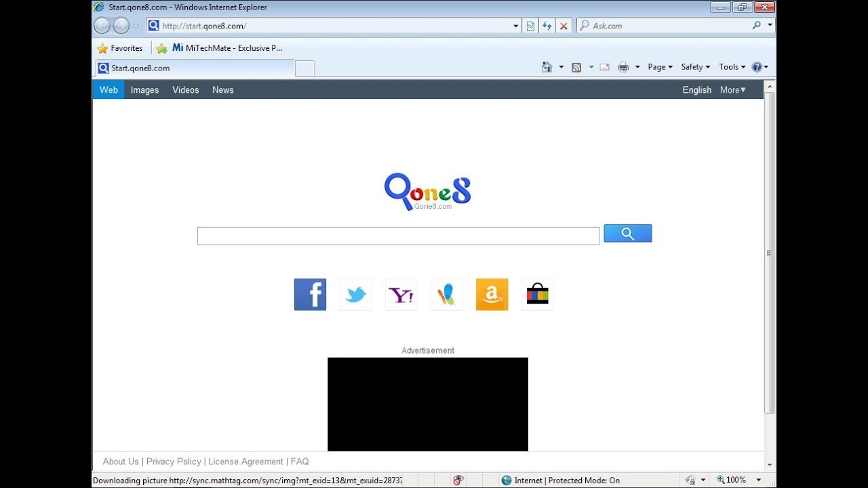The width and height of the screenshot is (868, 488).
Task: Open the shopping bag shortcut tile
Action: pos(537,295)
